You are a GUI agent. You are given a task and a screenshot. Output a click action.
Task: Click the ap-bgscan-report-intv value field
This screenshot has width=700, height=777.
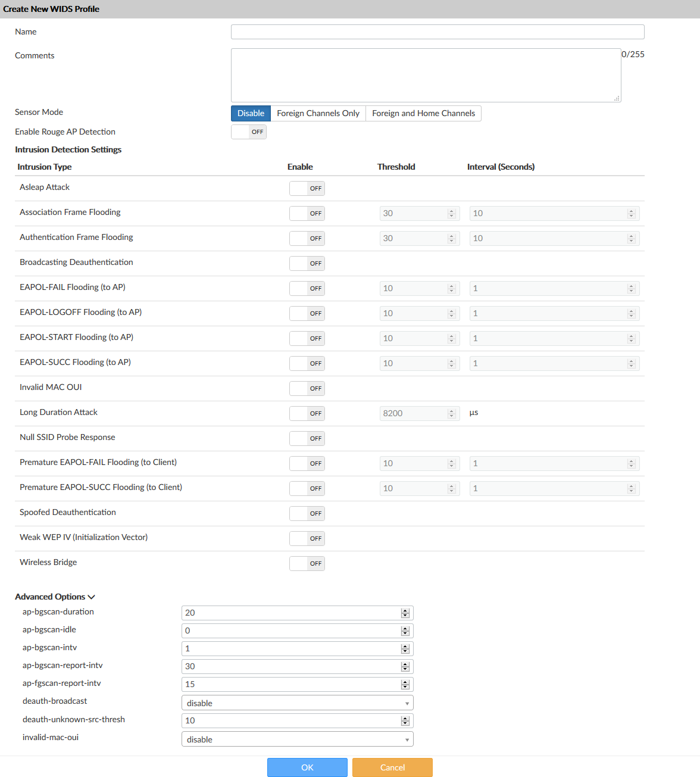click(x=298, y=666)
